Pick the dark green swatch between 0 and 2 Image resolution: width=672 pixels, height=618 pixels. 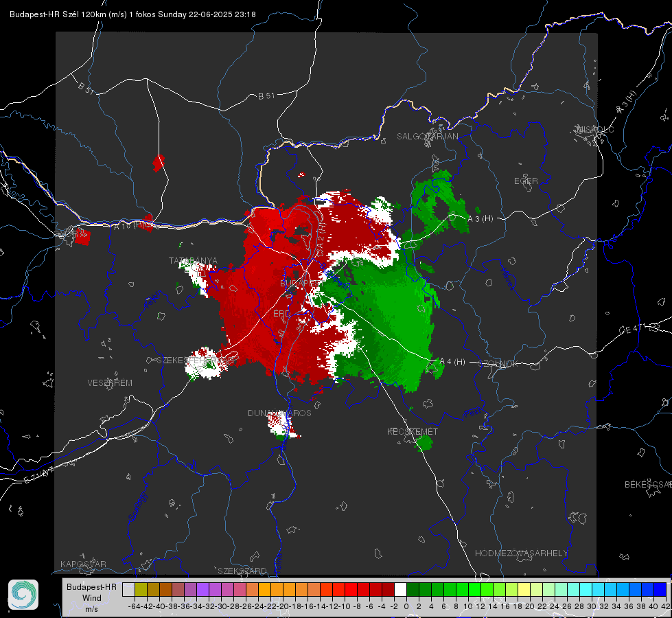413,589
